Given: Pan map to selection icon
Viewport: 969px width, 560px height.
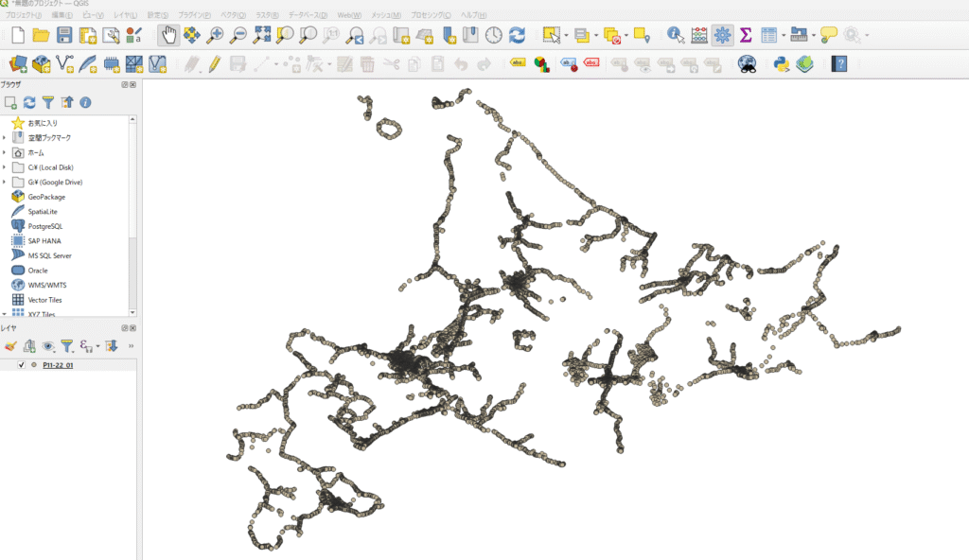Looking at the screenshot, I should 191,35.
